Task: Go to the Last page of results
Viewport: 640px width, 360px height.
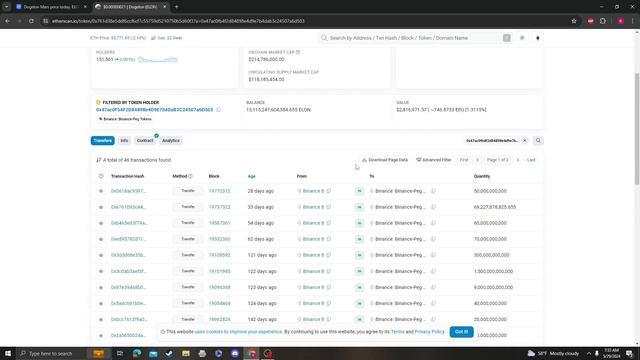Action: 531,160
